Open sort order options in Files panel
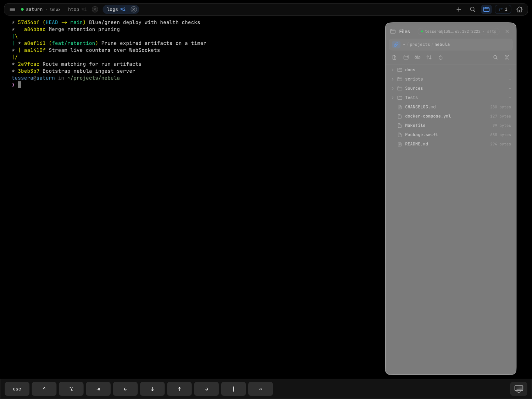This screenshot has width=532, height=399. pos(429,57)
